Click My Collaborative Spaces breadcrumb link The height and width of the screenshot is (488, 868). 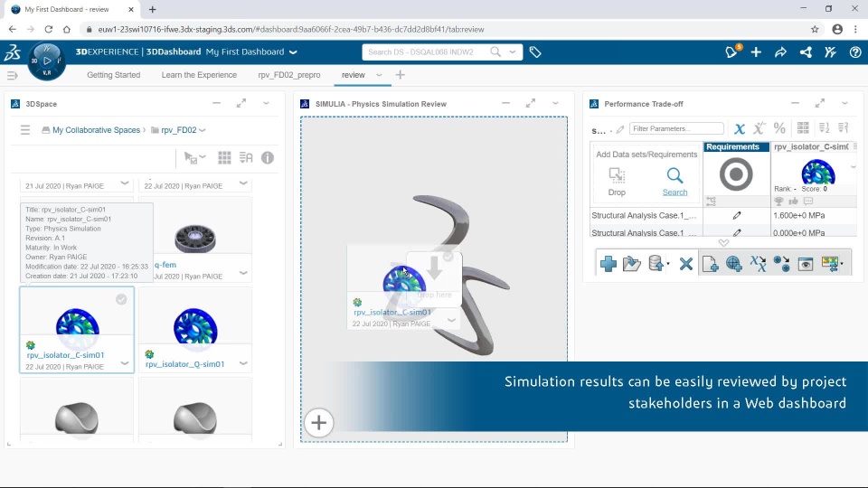[96, 130]
